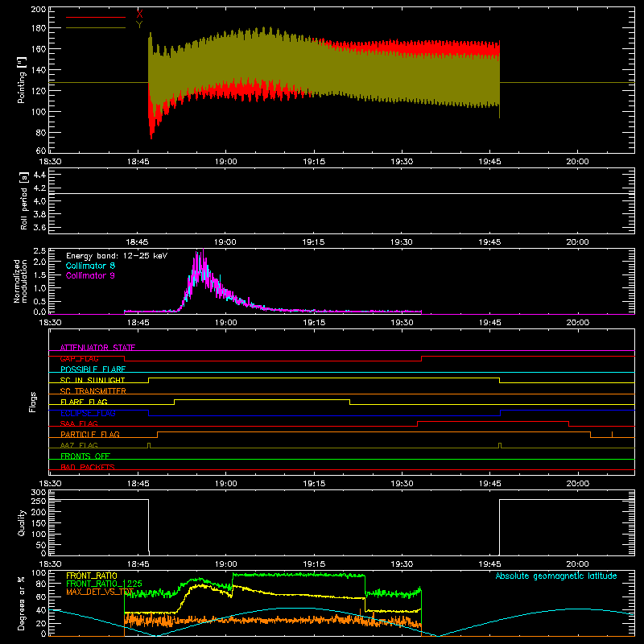Select the 'Collimator 8' legend entry
Screen dimensions: 644x644
coord(90,266)
